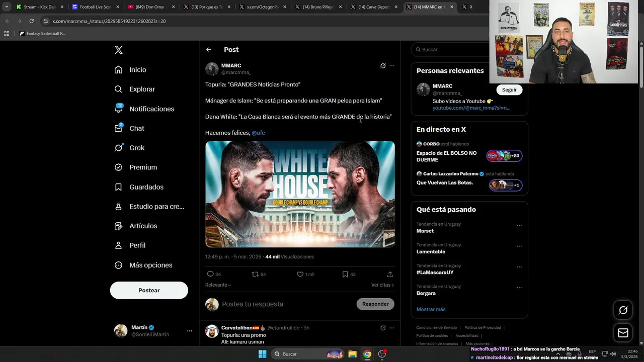Click Mostrar más in trends
644x362 pixels.
tap(431, 309)
